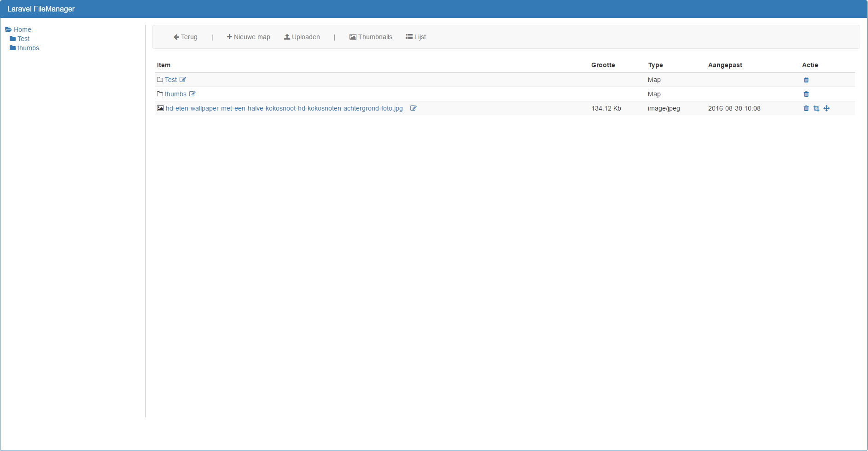Click the folder icon in Test table row
The image size is (868, 451).
tap(160, 80)
